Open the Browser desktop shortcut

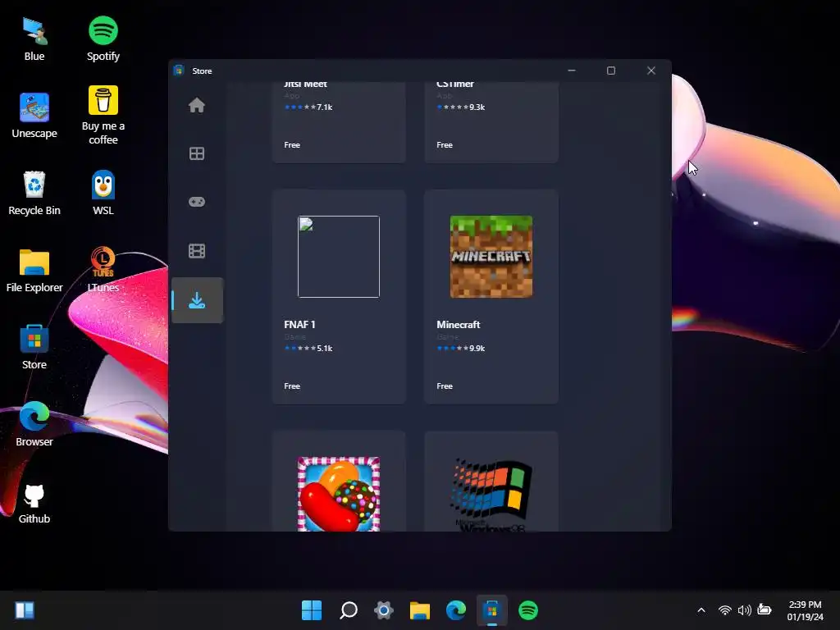34,424
